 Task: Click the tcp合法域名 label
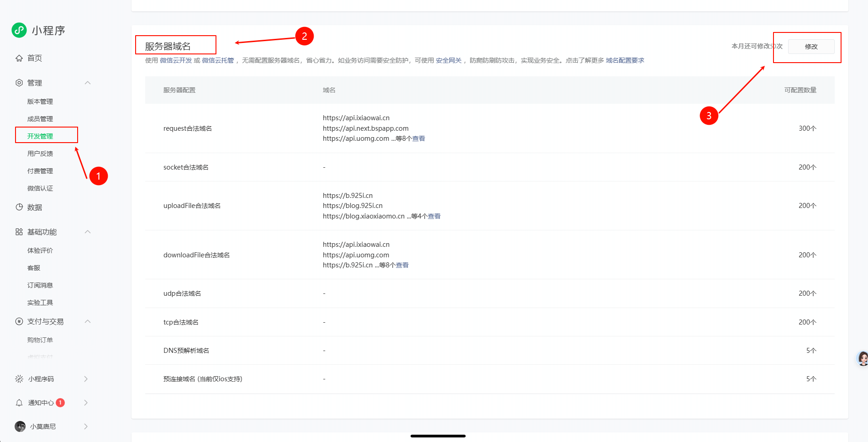(181, 322)
